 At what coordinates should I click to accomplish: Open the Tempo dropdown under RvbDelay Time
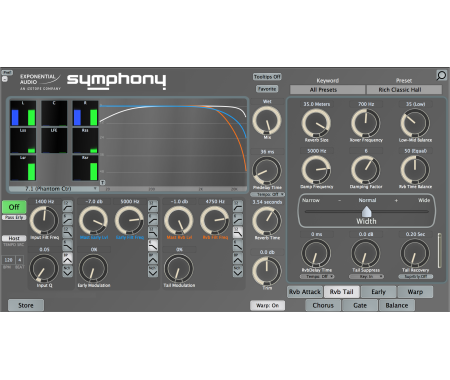pyautogui.click(x=317, y=277)
